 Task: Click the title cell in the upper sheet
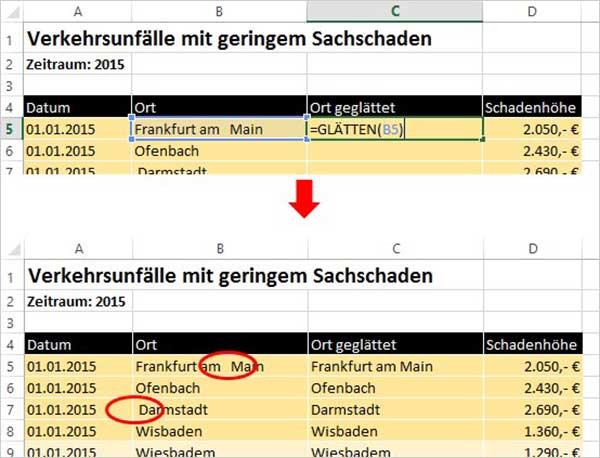point(230,38)
